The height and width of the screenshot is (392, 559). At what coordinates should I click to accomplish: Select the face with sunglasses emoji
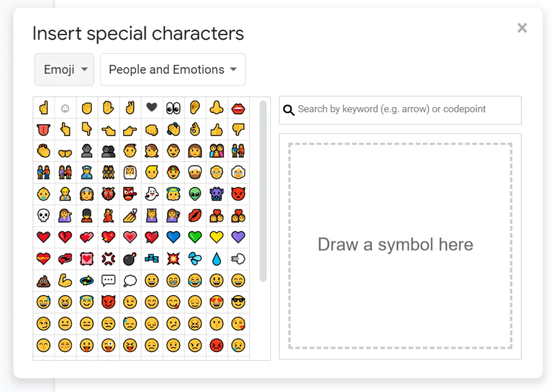click(237, 302)
